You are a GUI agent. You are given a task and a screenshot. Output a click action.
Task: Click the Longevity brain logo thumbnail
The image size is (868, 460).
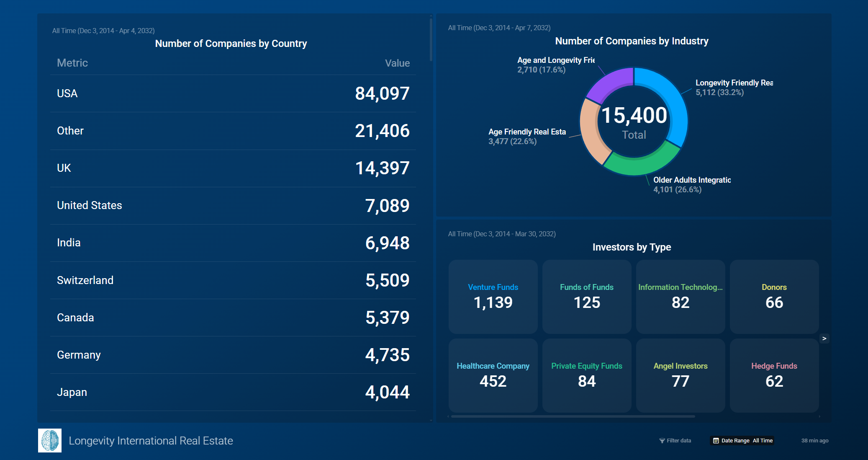click(50, 440)
